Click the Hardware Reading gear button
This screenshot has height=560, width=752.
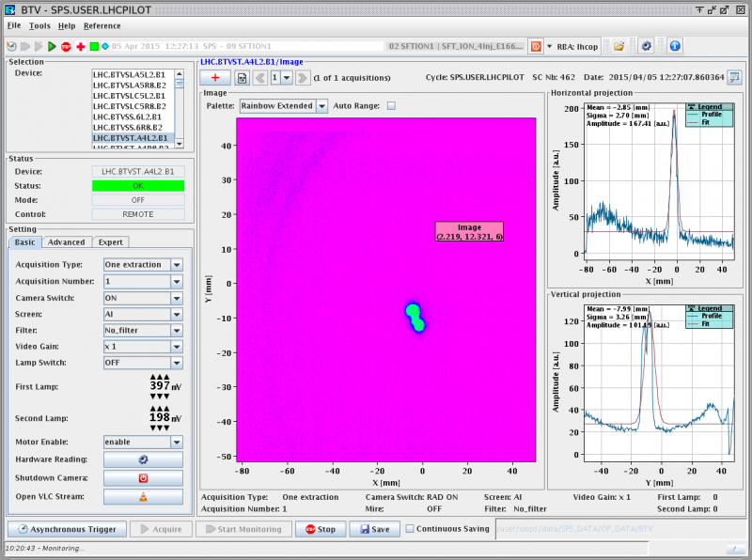point(144,459)
